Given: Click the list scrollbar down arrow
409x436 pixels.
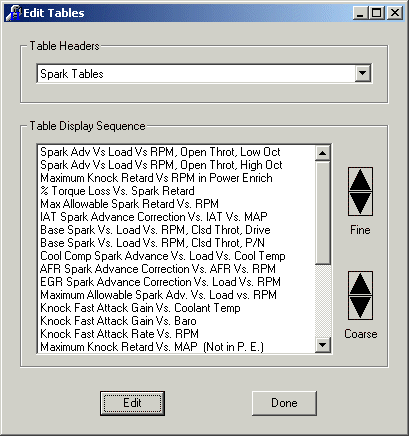Looking at the screenshot, I should [322, 345].
